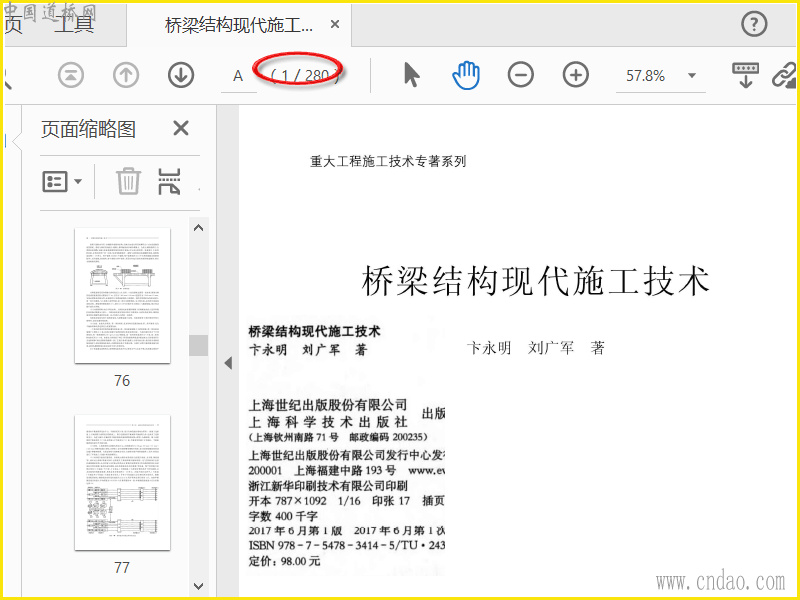Open the Help question mark icon
Screen dimensions: 800x600
754,24
